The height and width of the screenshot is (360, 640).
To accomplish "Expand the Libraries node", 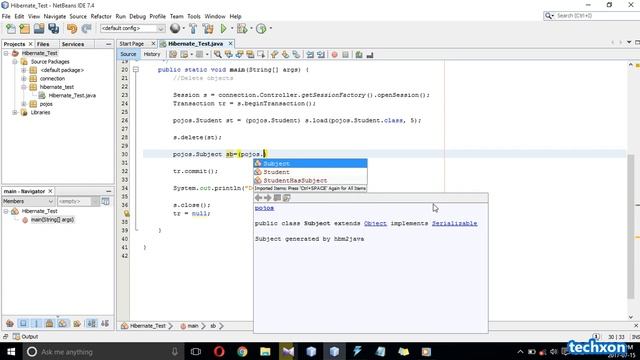I will pos(15,112).
